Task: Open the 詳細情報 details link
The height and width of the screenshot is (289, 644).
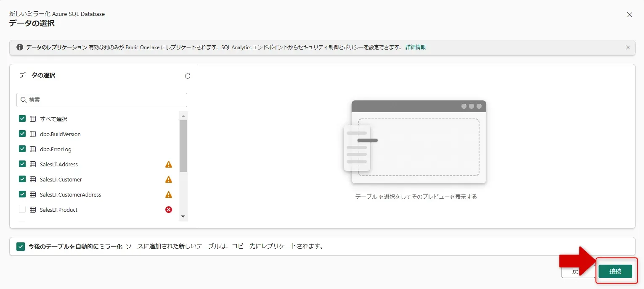Action: 415,47
